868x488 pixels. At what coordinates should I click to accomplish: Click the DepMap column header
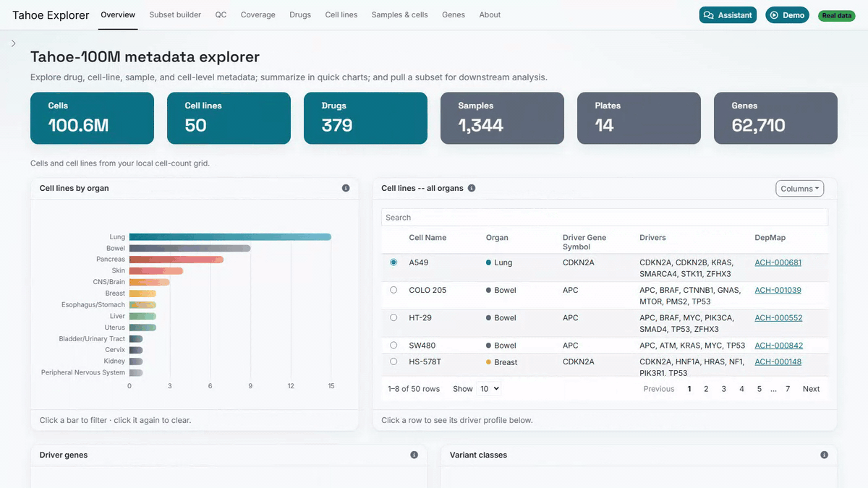[770, 237]
